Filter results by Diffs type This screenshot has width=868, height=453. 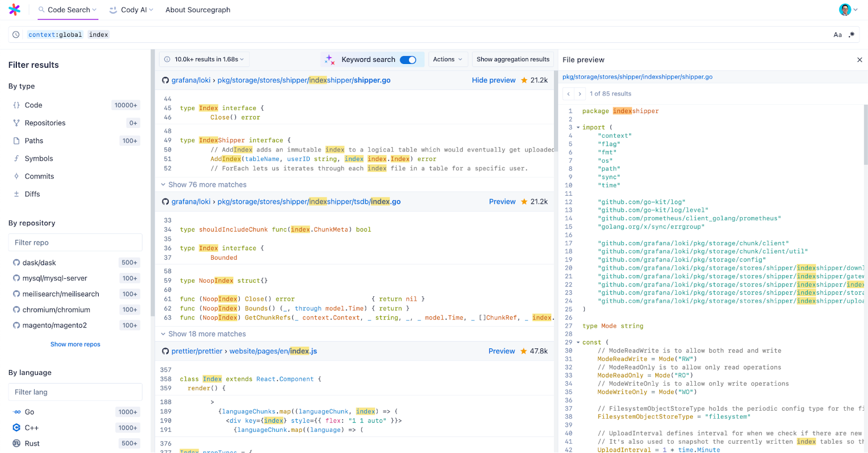[x=75, y=194]
